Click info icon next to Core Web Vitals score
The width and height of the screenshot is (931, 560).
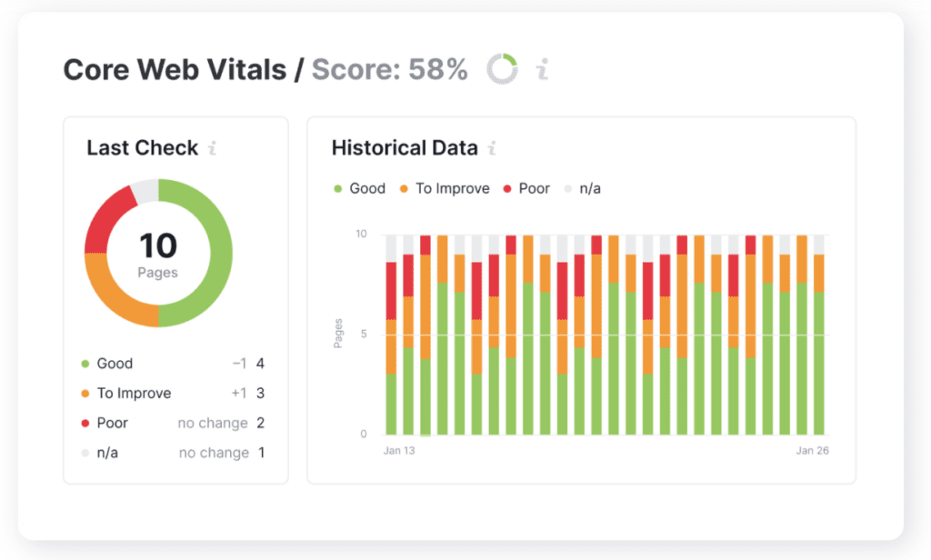542,69
